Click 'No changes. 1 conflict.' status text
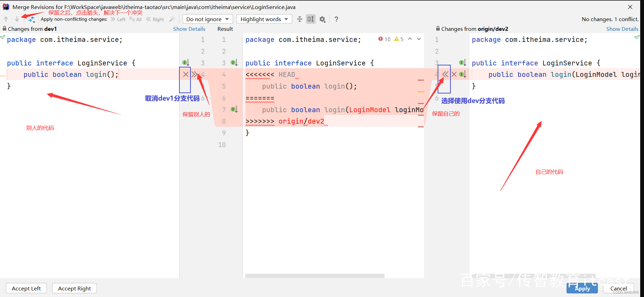Image resolution: width=644 pixels, height=297 pixels. coord(610,19)
